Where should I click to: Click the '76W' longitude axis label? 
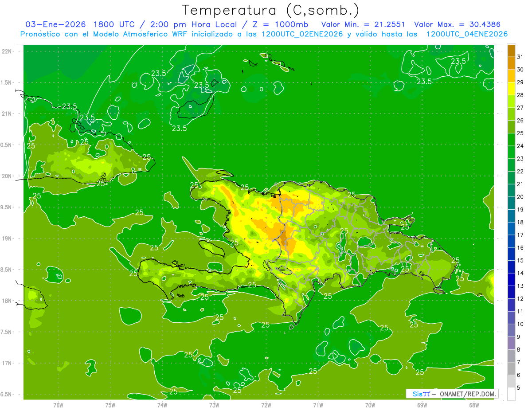(x=58, y=405)
